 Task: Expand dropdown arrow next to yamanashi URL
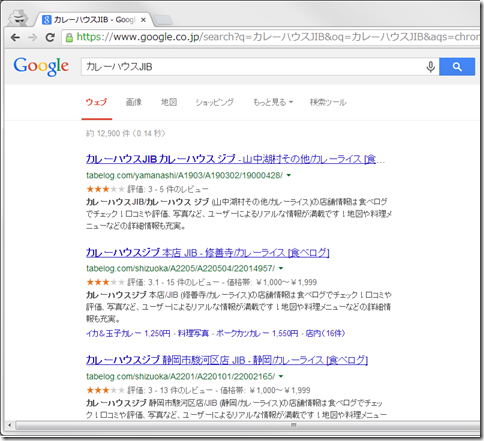(289, 175)
